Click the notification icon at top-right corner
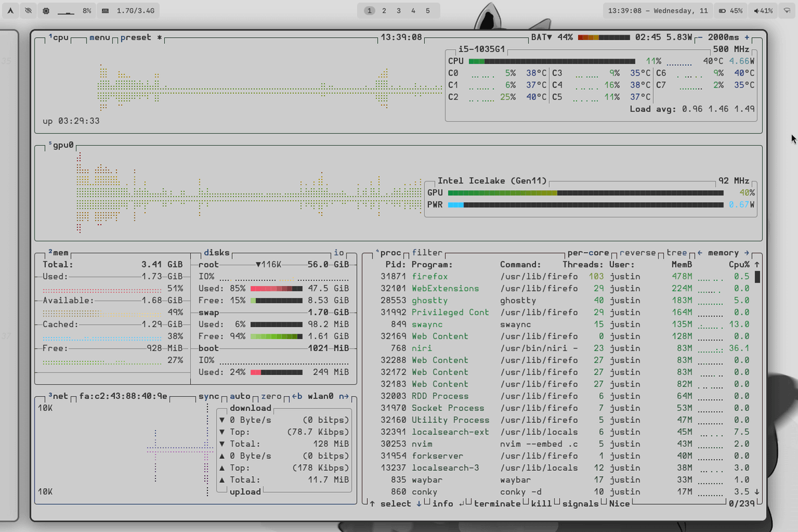The image size is (798, 532). click(787, 11)
